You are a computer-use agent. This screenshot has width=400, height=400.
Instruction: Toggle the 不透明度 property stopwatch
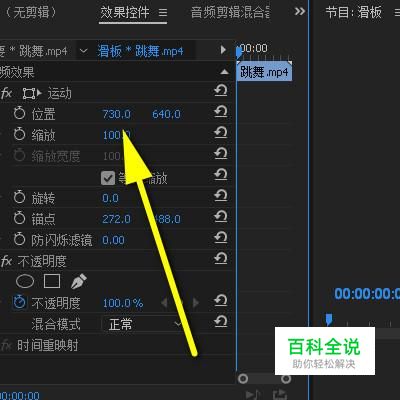click(x=19, y=302)
